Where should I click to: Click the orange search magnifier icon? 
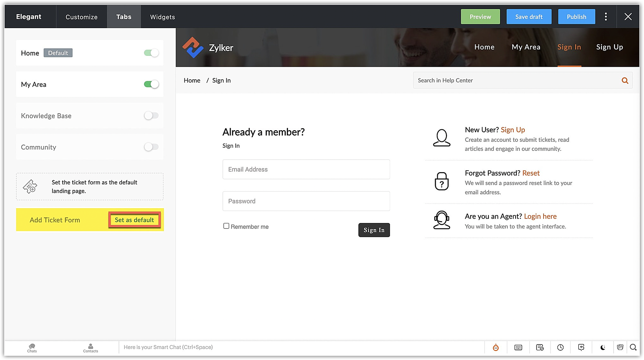[x=625, y=81]
